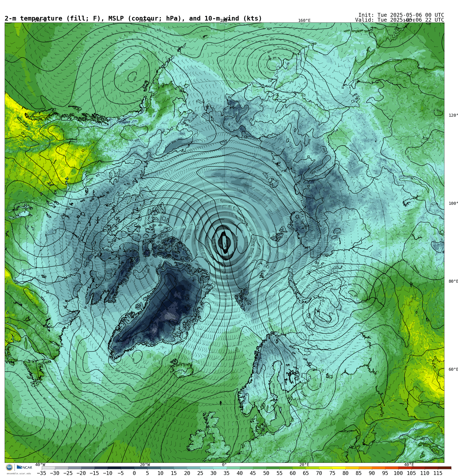The height and width of the screenshot is (476, 458).
Task: Click the '50' colorbar tick label
Action: 266,473
